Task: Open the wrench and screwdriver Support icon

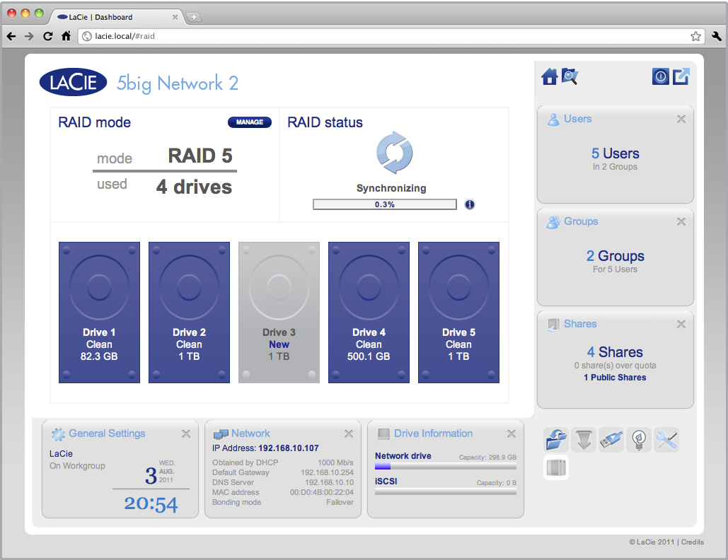Action: 666,440
